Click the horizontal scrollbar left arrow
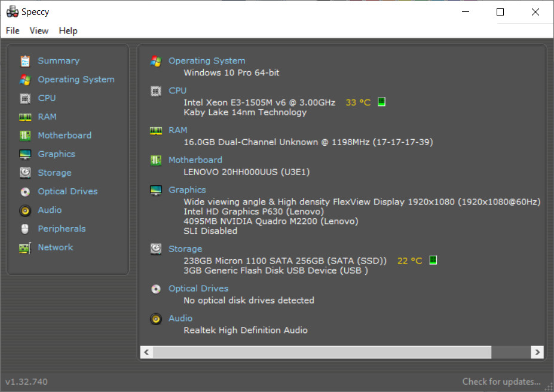The width and height of the screenshot is (554, 392). pos(146,352)
